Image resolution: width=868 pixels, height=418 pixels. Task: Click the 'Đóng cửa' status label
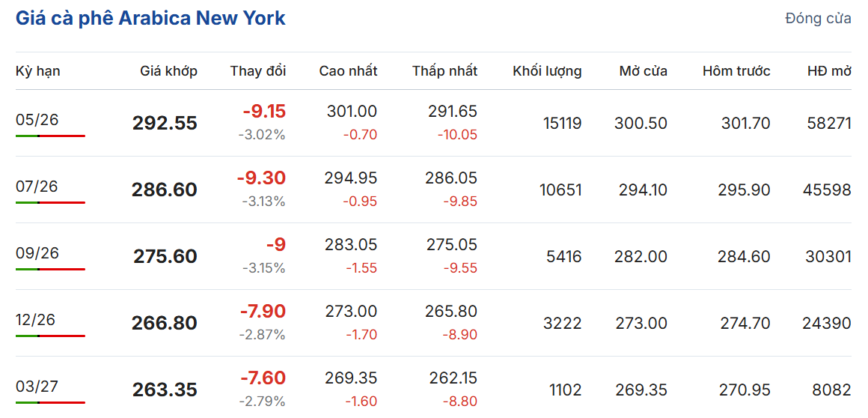click(x=818, y=19)
